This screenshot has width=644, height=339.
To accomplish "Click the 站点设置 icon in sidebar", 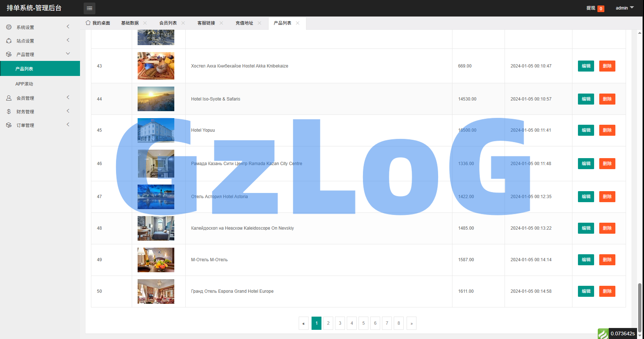I will [x=9, y=41].
